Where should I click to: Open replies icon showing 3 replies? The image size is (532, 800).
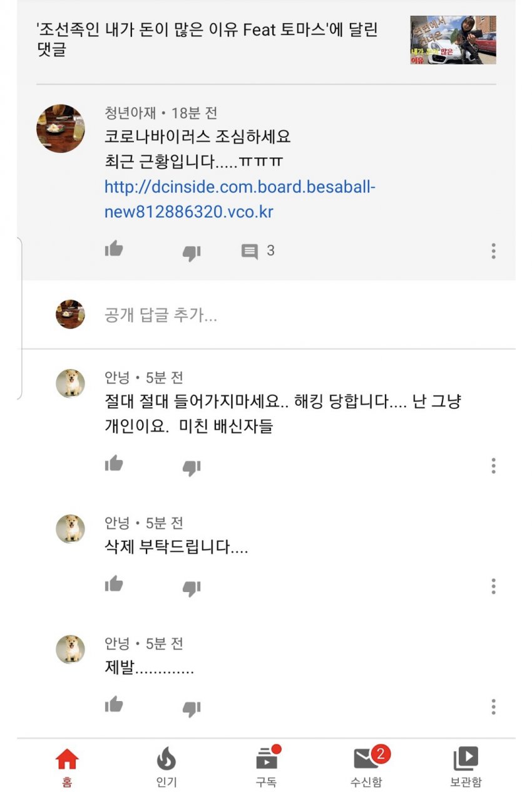click(250, 251)
